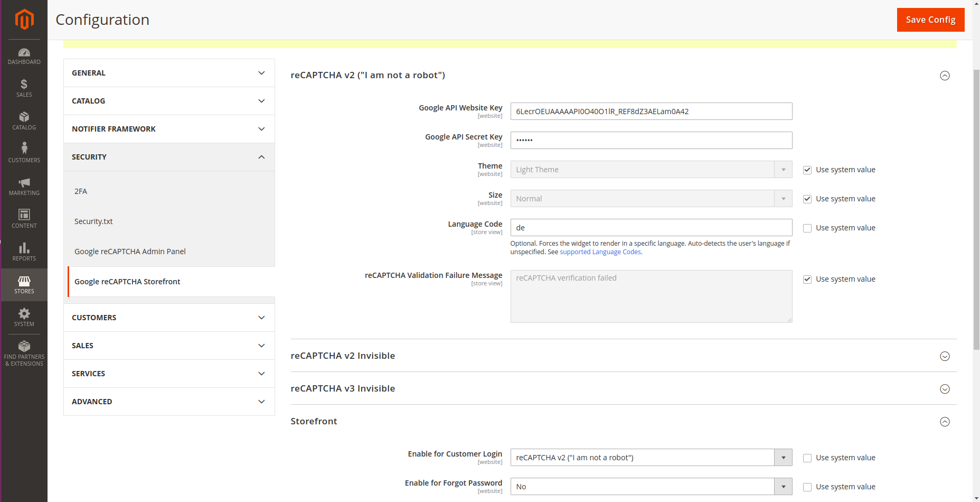Open the Content layout icon menu
This screenshot has width=980, height=502.
(24, 219)
